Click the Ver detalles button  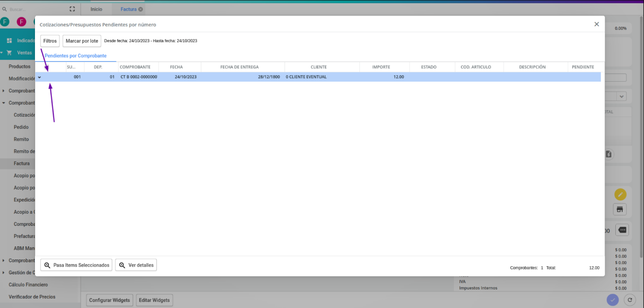[x=136, y=265]
